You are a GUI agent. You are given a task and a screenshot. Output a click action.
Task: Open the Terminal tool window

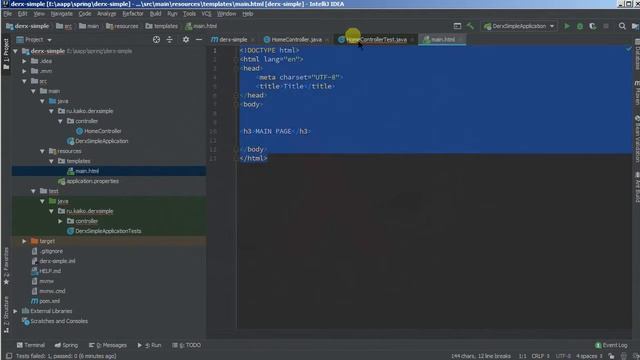pyautogui.click(x=31, y=345)
